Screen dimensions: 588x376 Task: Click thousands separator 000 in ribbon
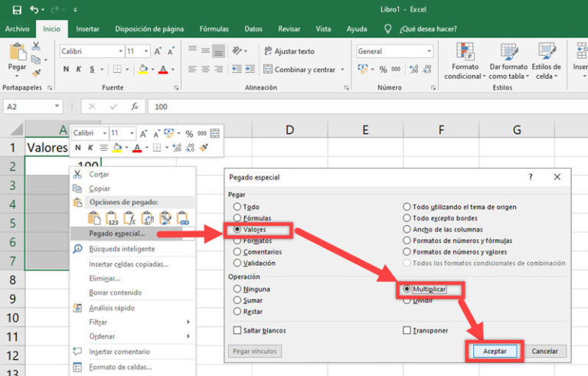click(396, 70)
